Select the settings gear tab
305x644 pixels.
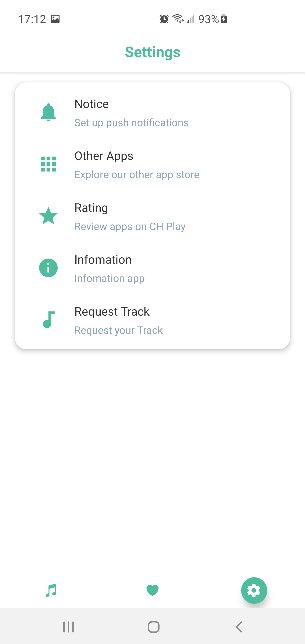pos(254,590)
